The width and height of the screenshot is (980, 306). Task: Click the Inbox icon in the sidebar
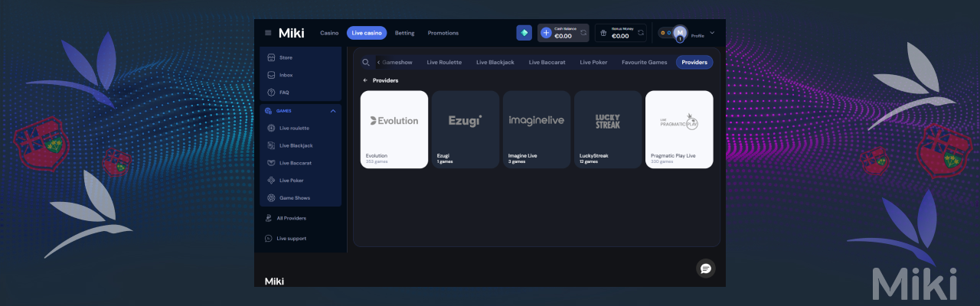click(271, 75)
